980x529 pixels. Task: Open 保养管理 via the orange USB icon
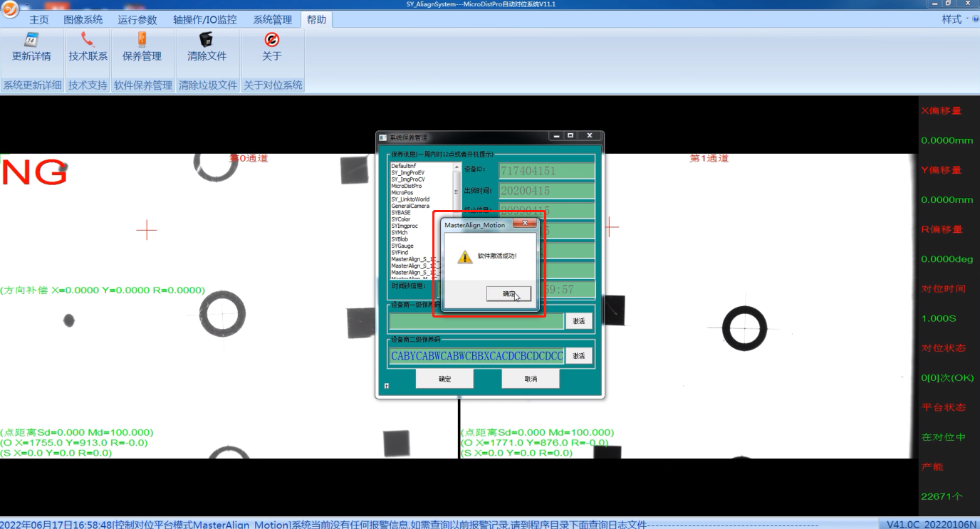coord(142,40)
